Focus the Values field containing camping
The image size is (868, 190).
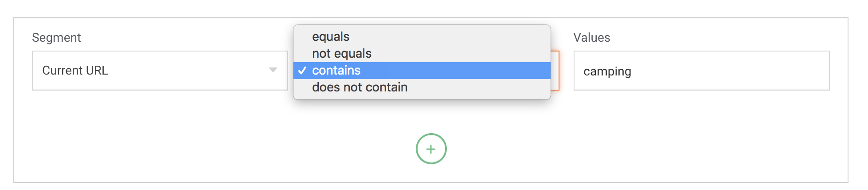[x=701, y=71]
